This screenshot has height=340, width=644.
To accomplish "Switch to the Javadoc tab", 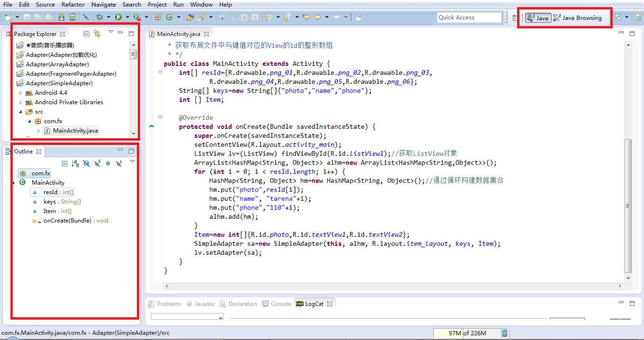I will pyautogui.click(x=201, y=304).
